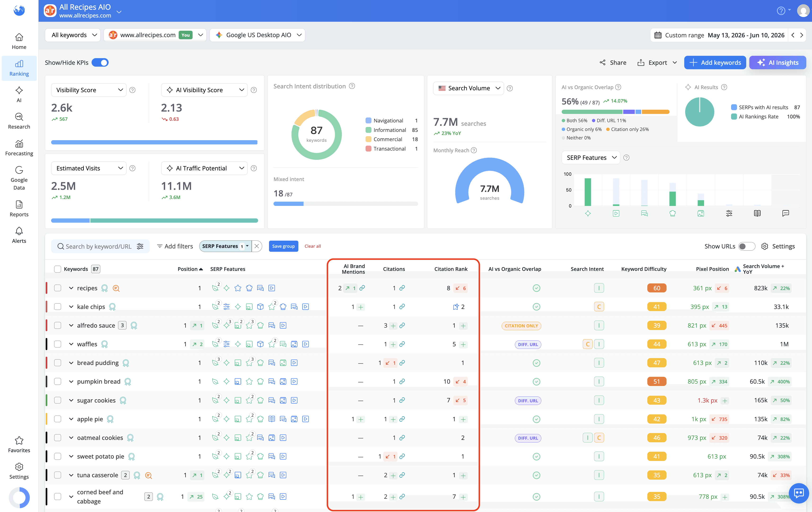Open the All keywords dropdown

pos(73,35)
